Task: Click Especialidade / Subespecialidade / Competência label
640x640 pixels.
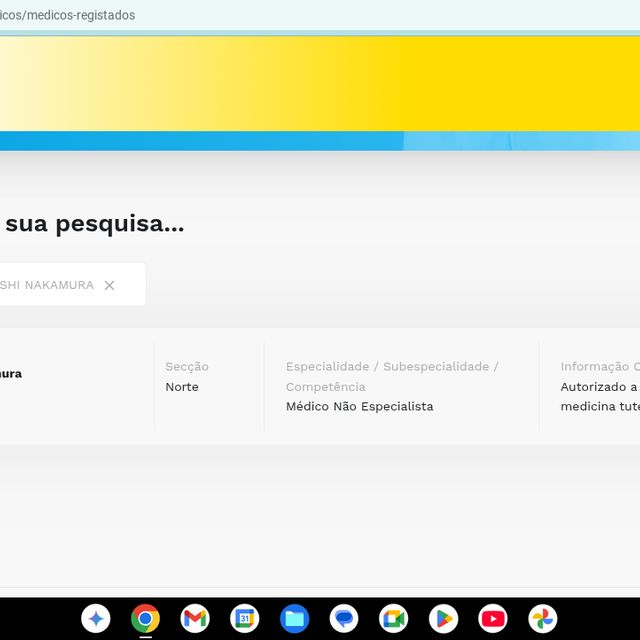Action: click(x=392, y=376)
